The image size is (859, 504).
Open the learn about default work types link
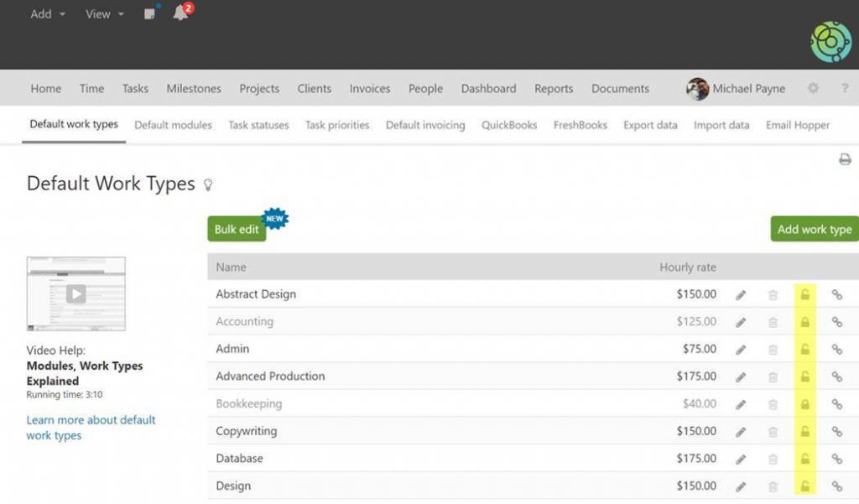(91, 428)
